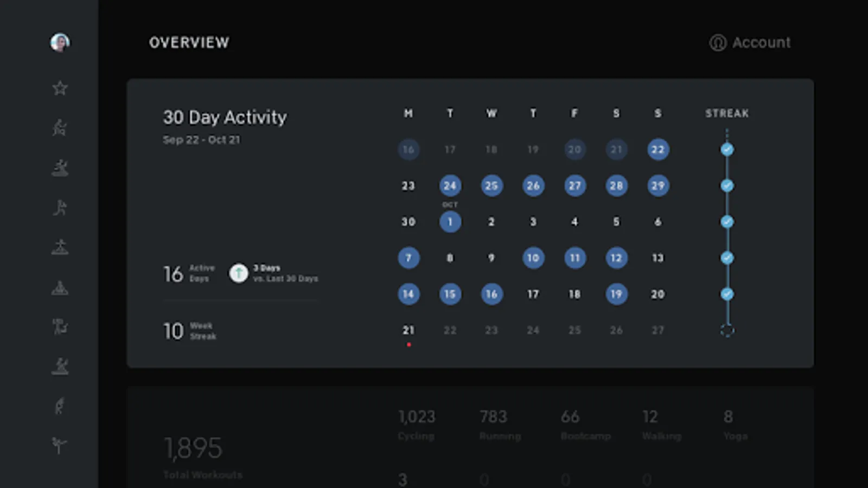Select the kicking figure icon at sidebar bottom
The height and width of the screenshot is (488, 868).
(59, 446)
